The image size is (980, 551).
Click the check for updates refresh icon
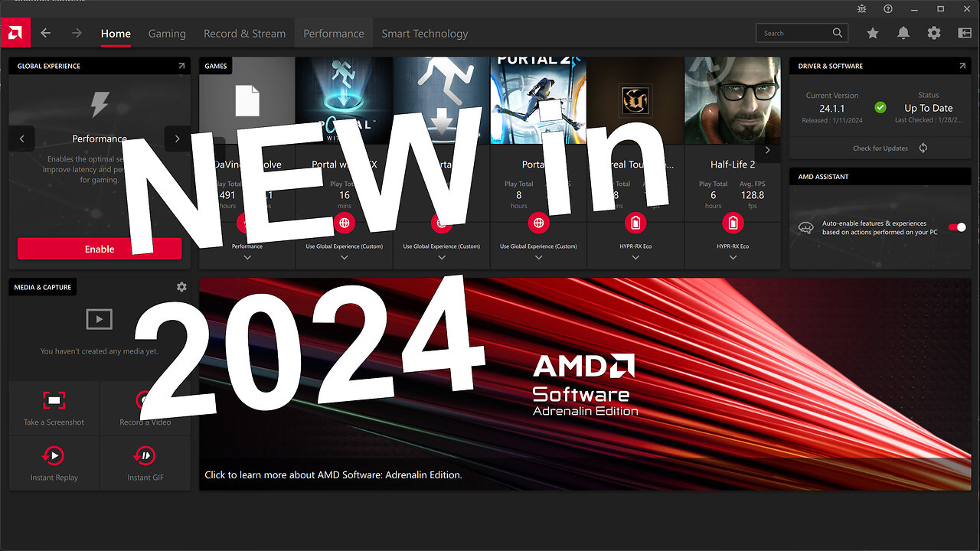point(923,148)
